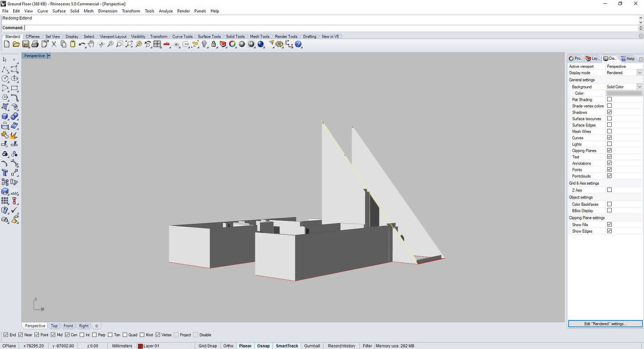The height and width of the screenshot is (349, 644).
Task: Select the Pan hand tool
Action: click(91, 44)
